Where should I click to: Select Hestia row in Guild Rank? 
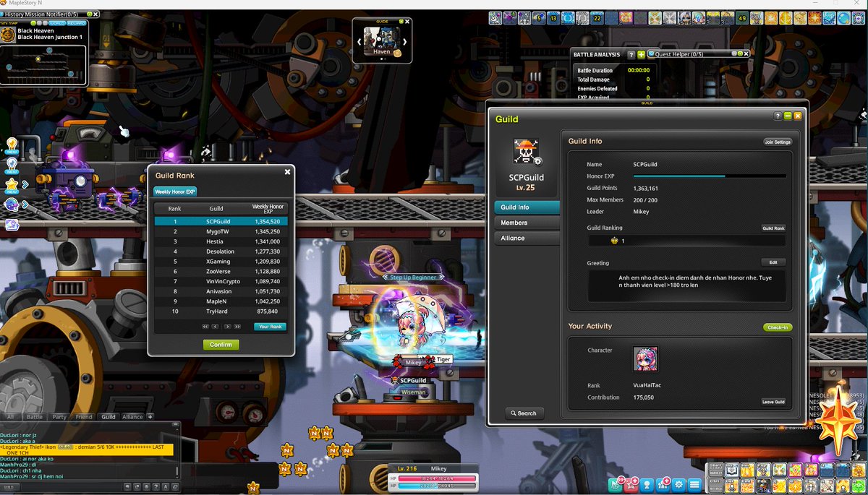point(221,241)
